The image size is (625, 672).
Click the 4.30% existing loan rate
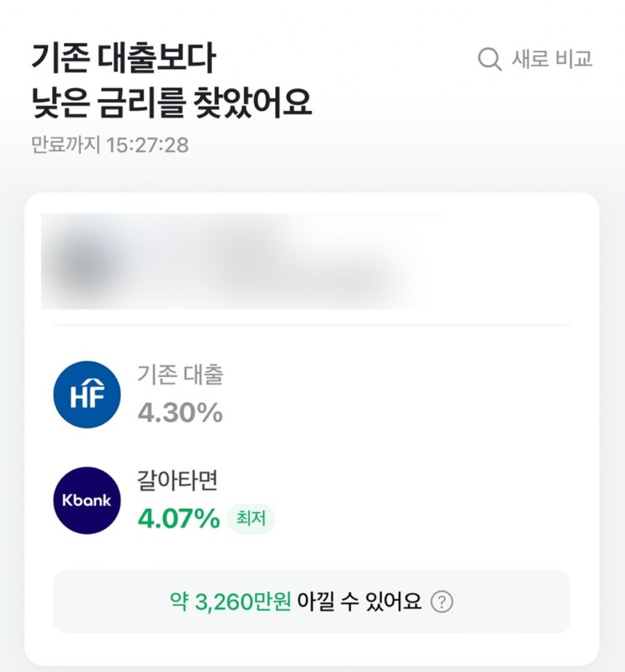[x=179, y=413]
